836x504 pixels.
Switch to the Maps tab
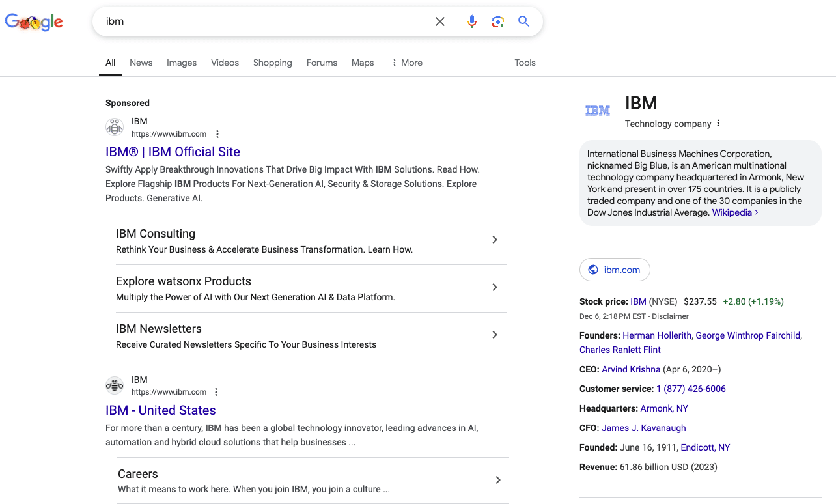tap(363, 63)
